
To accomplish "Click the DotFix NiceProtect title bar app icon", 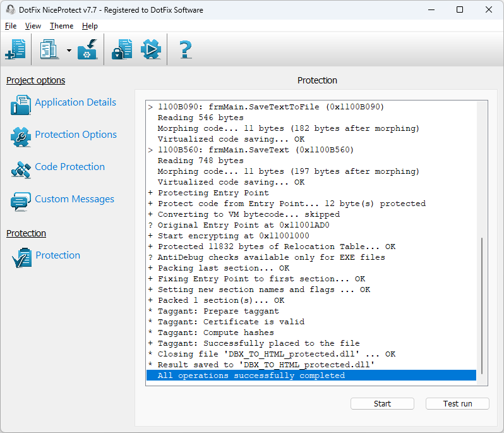I will tap(11, 9).
